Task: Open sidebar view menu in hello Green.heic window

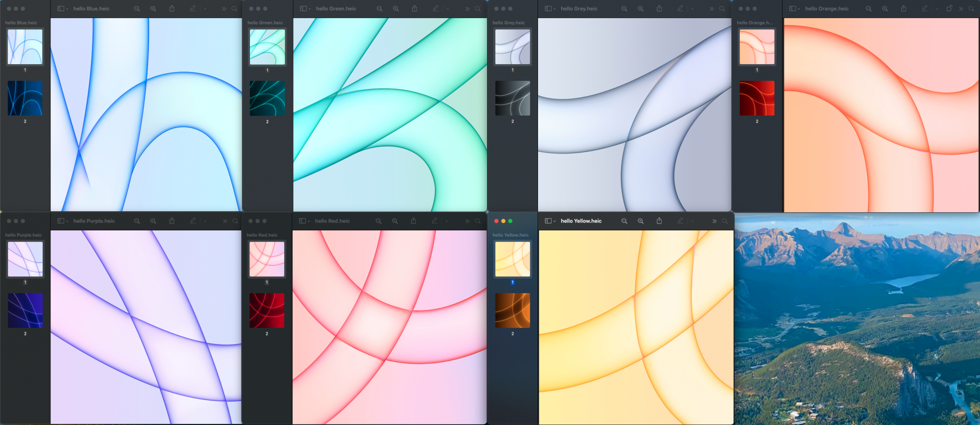Action: click(305, 9)
